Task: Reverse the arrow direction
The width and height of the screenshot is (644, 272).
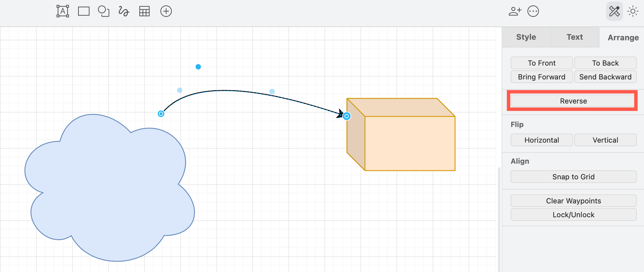Action: pos(573,101)
